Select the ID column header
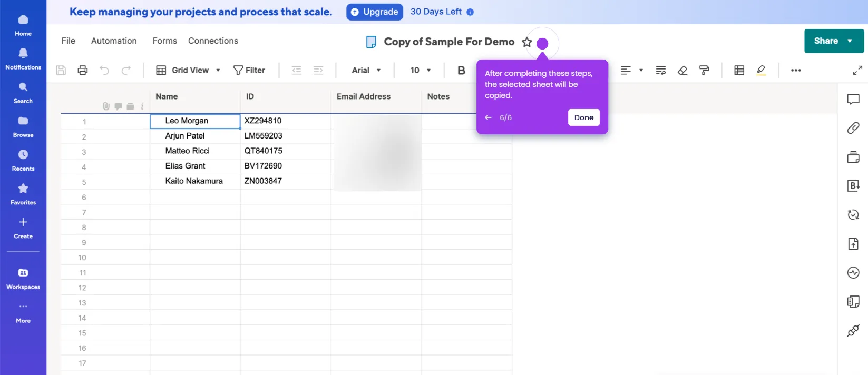The width and height of the screenshot is (868, 375). tap(286, 97)
